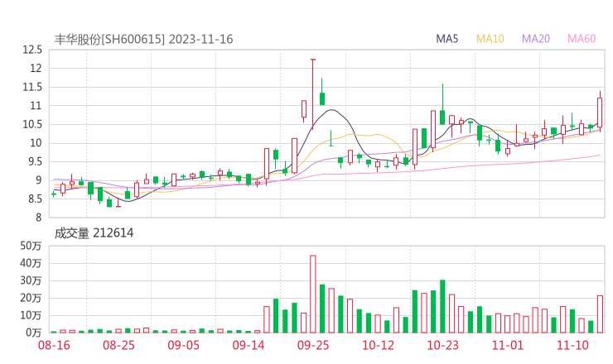Click the 11-10 date axis label

point(572,345)
